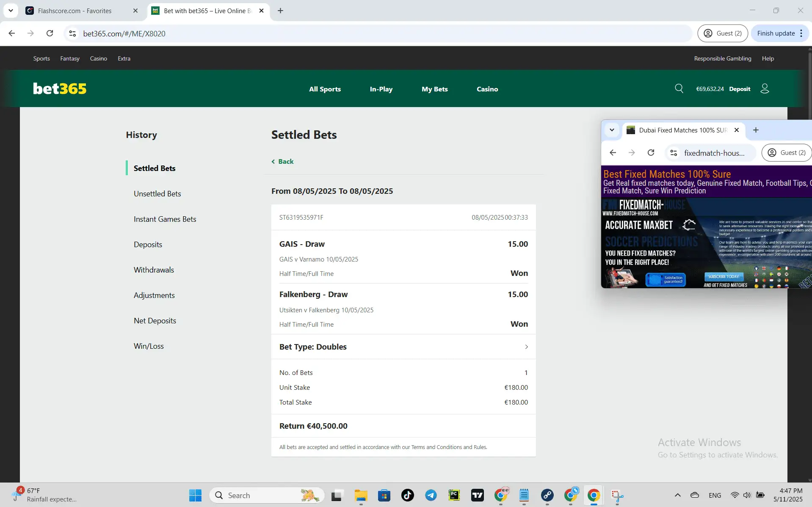Open the My Bets menu item

tap(434, 89)
